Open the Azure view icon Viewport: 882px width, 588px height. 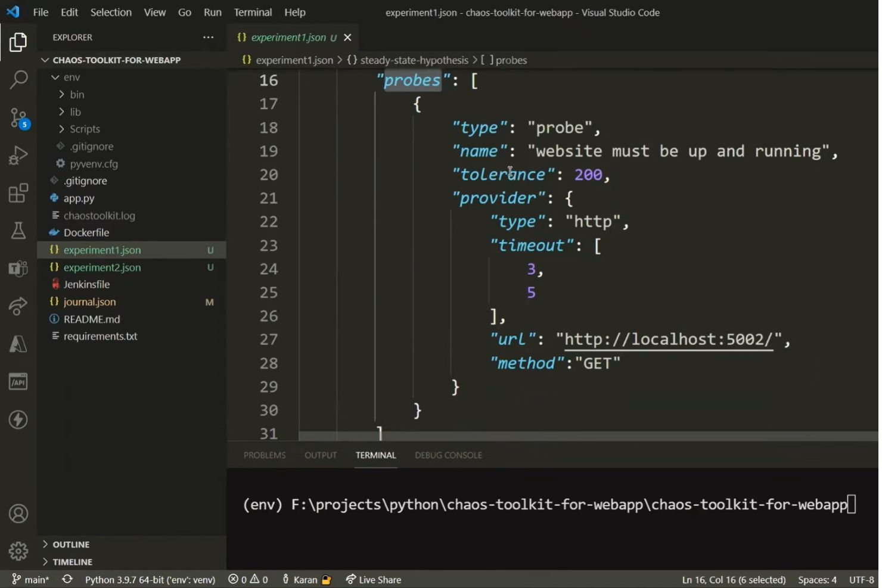tap(18, 344)
